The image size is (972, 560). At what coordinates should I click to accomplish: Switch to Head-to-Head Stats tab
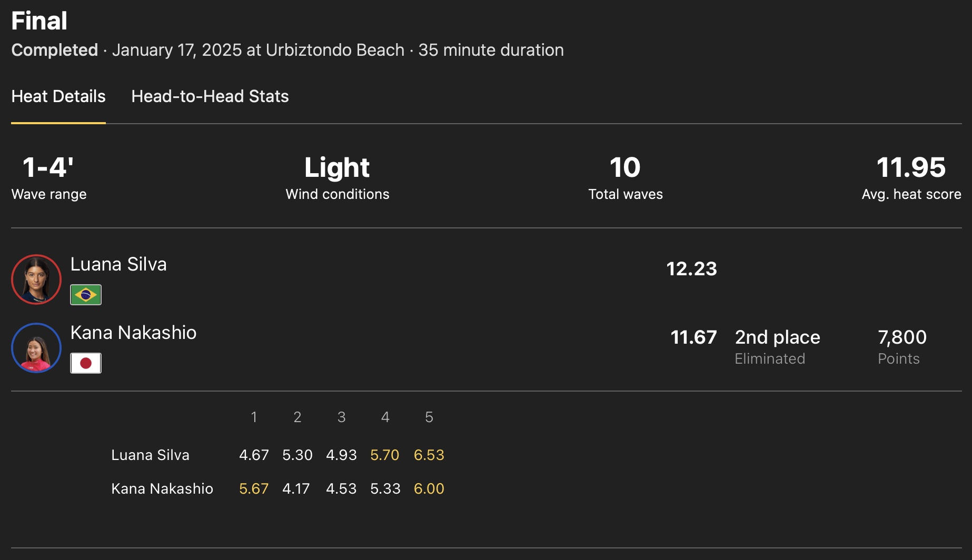[x=210, y=96]
